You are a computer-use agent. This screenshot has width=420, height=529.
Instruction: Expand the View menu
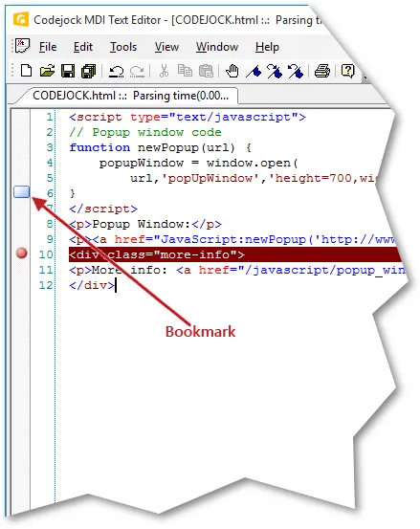(x=166, y=47)
